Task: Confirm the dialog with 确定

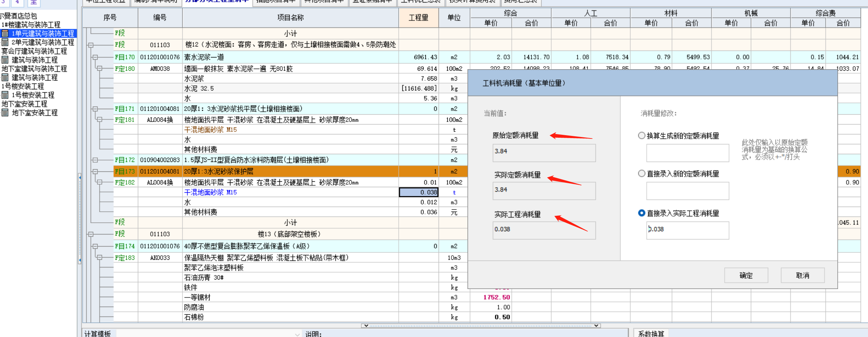Action: pos(746,275)
